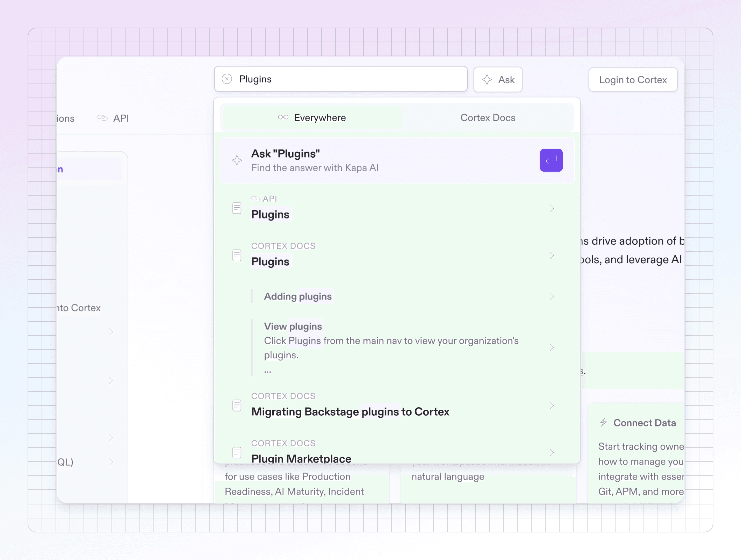This screenshot has width=741, height=560.
Task: Click document icon next to Plugin Marketplace
Action: point(237,452)
